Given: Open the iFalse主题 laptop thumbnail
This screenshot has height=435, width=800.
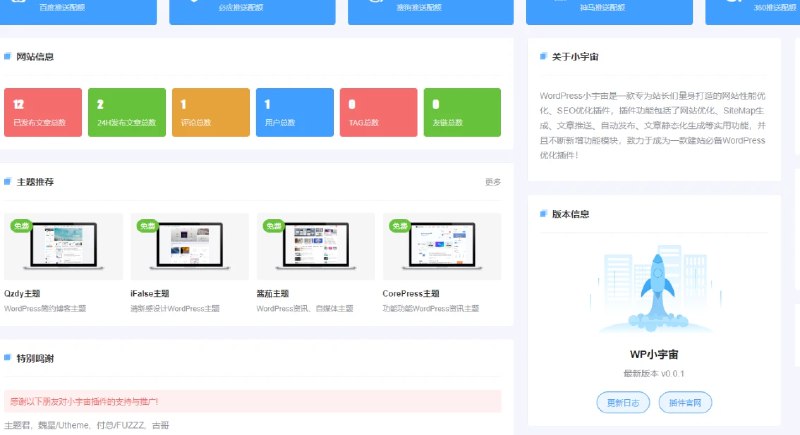Looking at the screenshot, I should [x=190, y=247].
